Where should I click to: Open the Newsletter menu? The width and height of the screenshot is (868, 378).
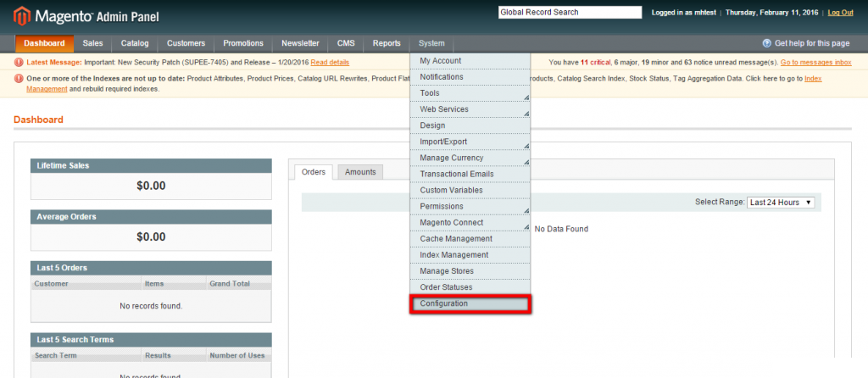point(300,43)
